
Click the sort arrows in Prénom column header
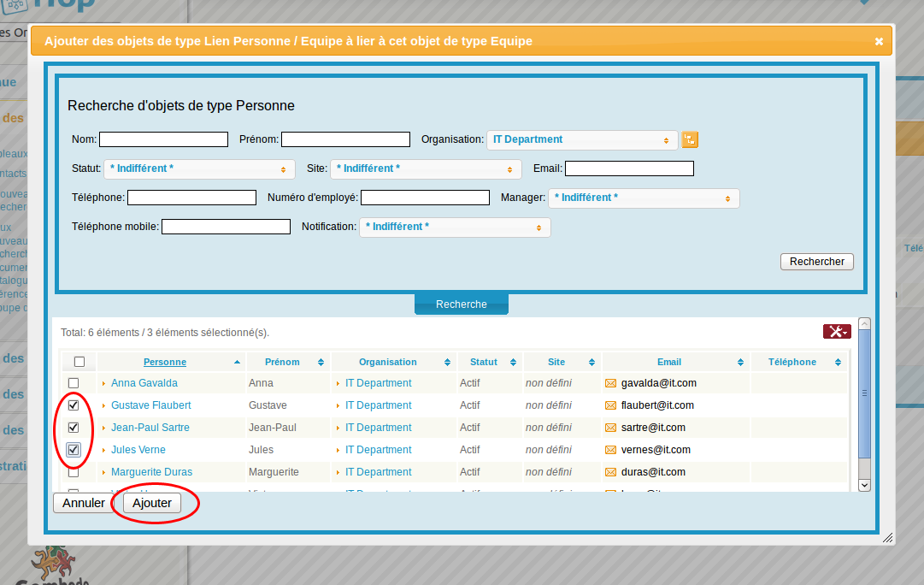(x=321, y=363)
